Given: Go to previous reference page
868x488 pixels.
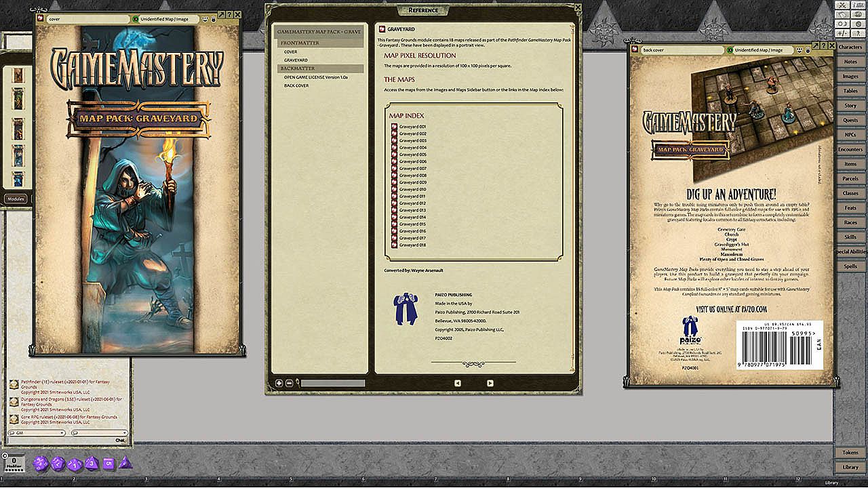Looking at the screenshot, I should pyautogui.click(x=458, y=383).
